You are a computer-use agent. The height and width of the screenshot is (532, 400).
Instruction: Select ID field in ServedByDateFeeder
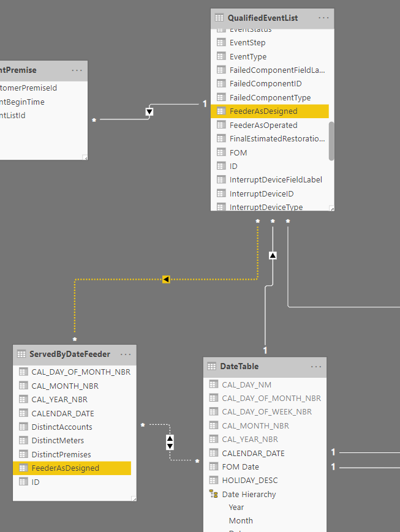pyautogui.click(x=36, y=482)
